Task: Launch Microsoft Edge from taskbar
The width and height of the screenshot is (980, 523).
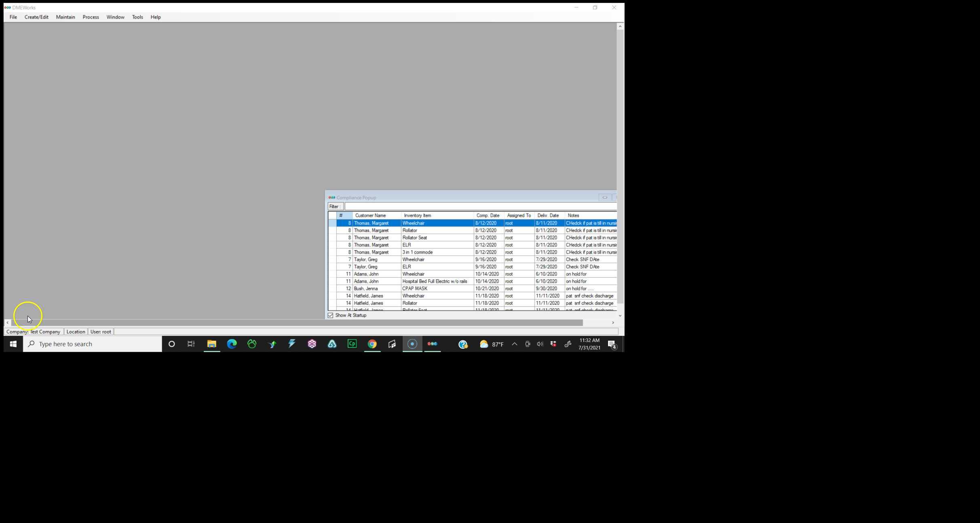Action: click(232, 344)
